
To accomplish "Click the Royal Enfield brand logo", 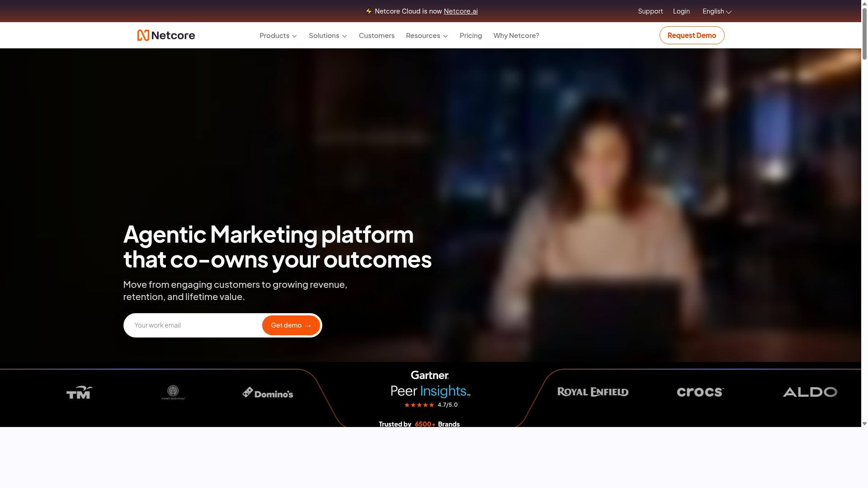I will tap(593, 392).
